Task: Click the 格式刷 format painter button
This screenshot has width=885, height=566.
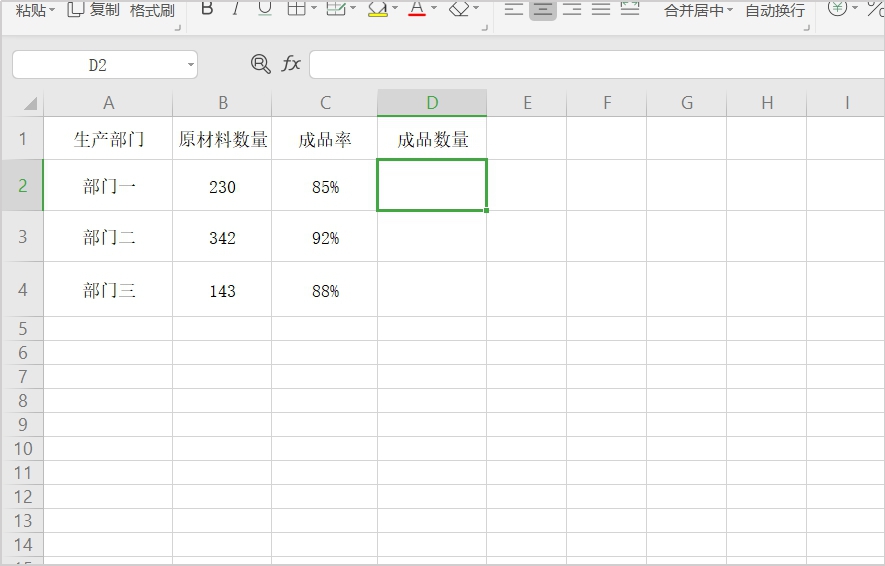Action: click(x=152, y=10)
